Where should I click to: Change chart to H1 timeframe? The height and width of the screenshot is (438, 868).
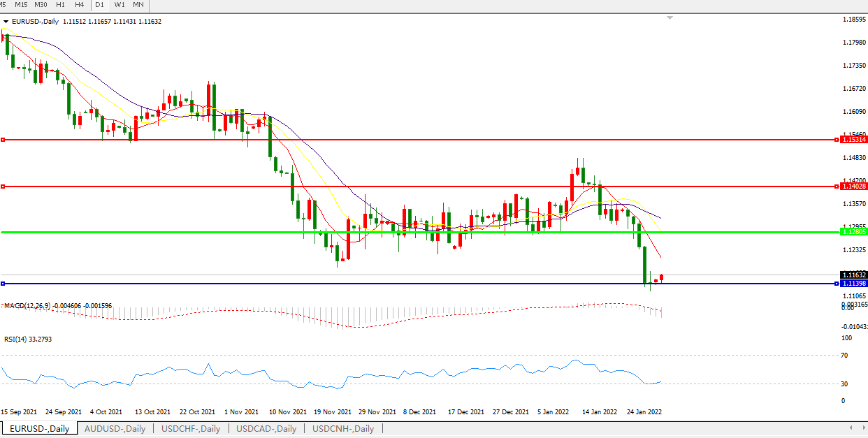tap(61, 5)
